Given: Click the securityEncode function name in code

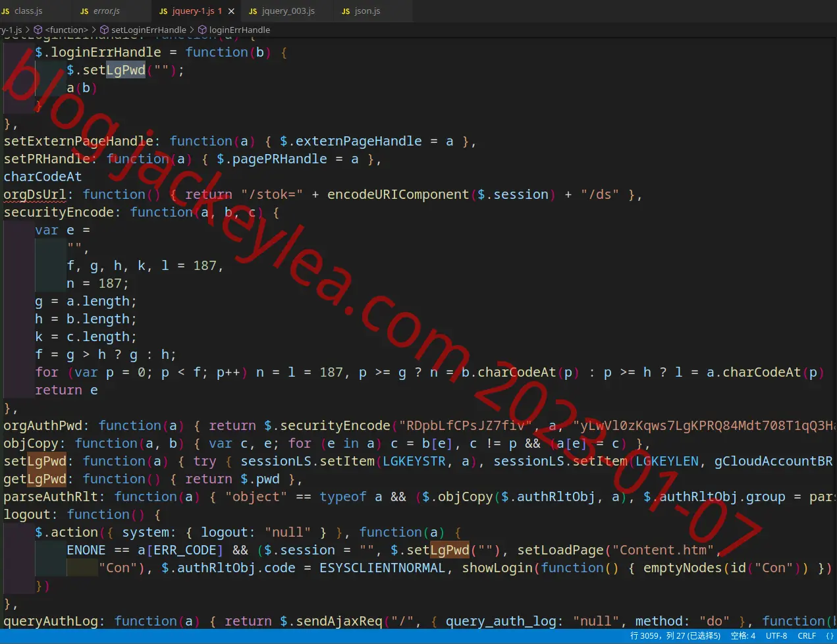Looking at the screenshot, I should click(x=59, y=212).
